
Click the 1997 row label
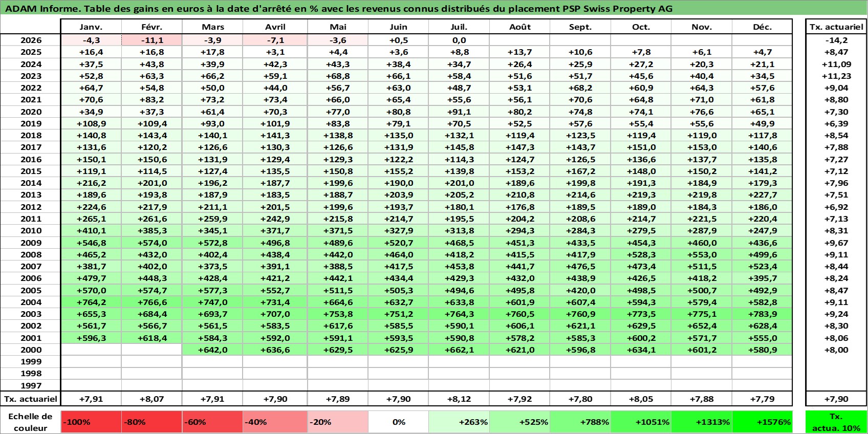click(x=31, y=385)
